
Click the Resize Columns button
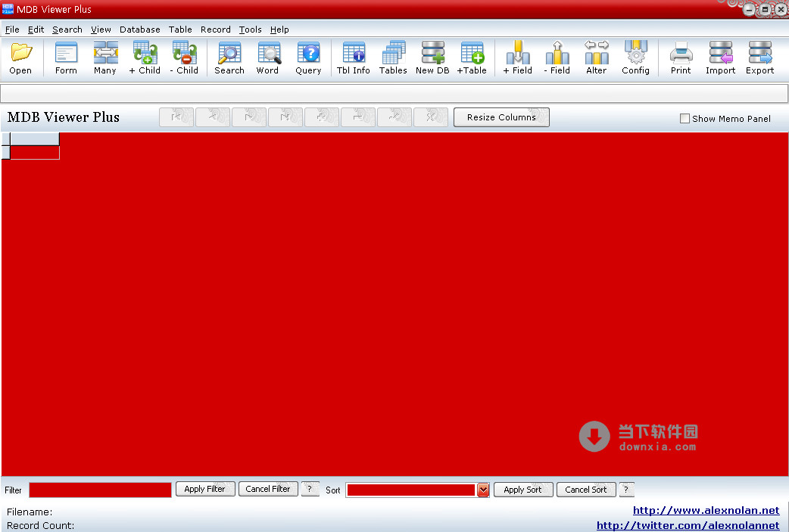(501, 117)
